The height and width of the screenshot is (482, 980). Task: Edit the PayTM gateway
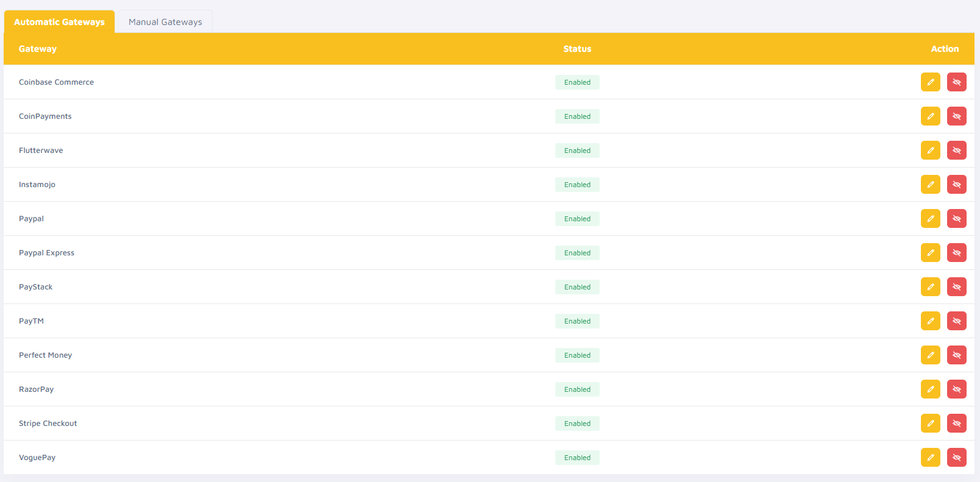[930, 321]
